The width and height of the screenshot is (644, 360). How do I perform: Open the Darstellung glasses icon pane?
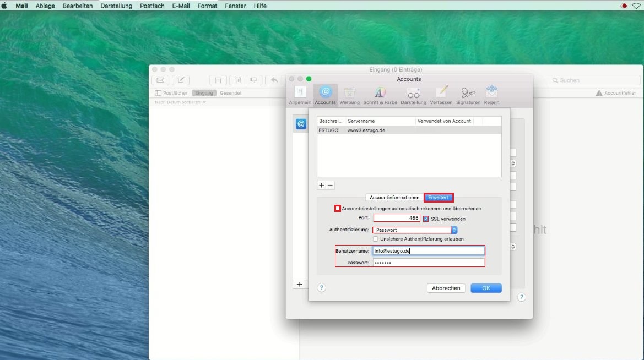click(x=413, y=95)
